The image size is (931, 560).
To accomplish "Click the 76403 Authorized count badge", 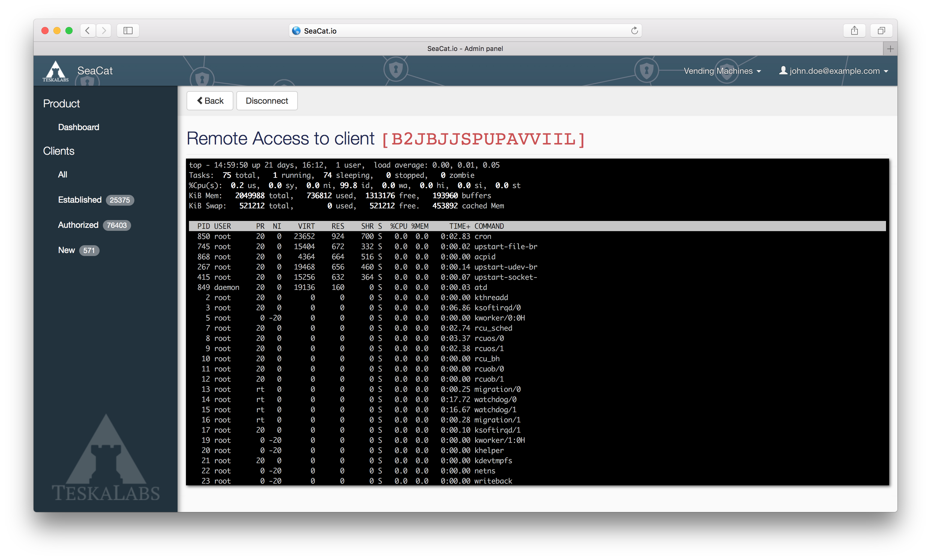I will [x=117, y=225].
